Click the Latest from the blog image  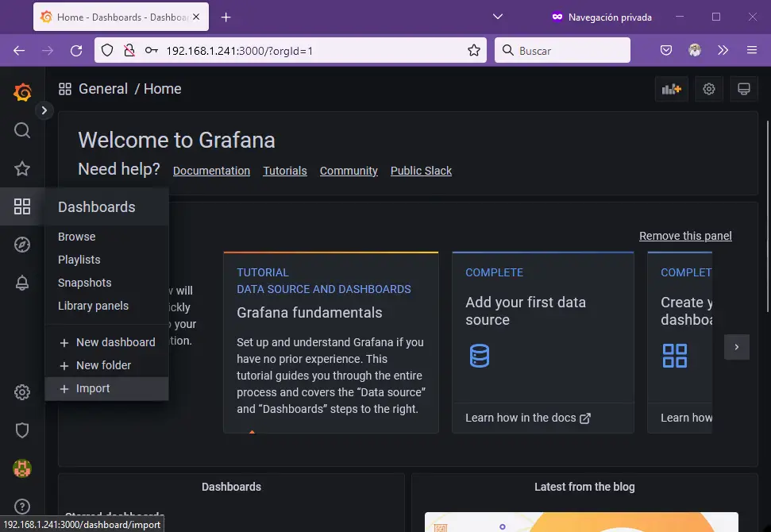(x=581, y=522)
